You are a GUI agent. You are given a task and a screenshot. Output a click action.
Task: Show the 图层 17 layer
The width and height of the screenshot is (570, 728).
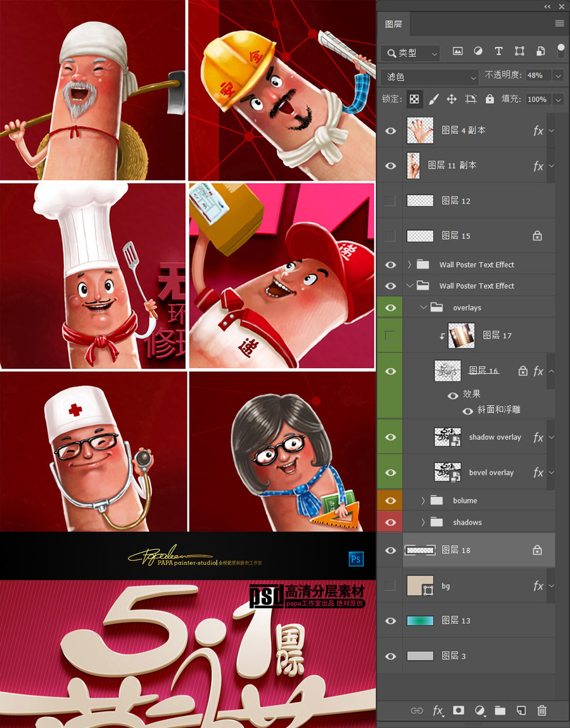click(390, 335)
